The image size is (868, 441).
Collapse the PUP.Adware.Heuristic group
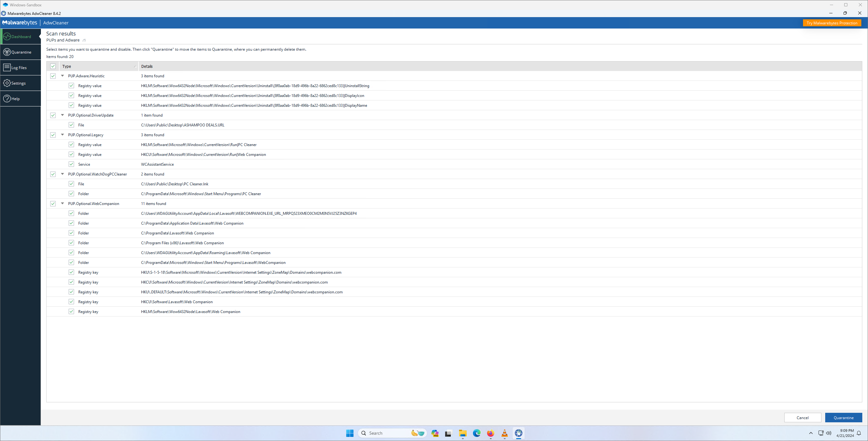coord(62,76)
